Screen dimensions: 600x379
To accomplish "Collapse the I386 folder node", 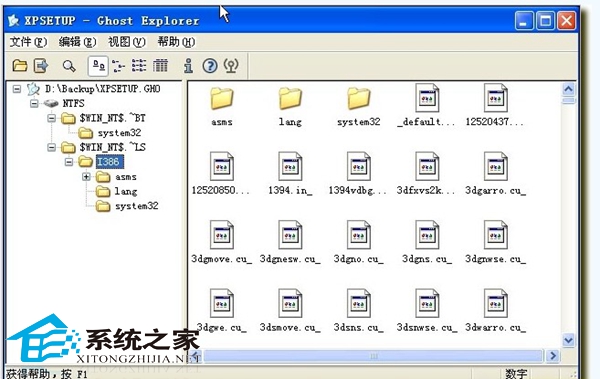I will point(69,162).
